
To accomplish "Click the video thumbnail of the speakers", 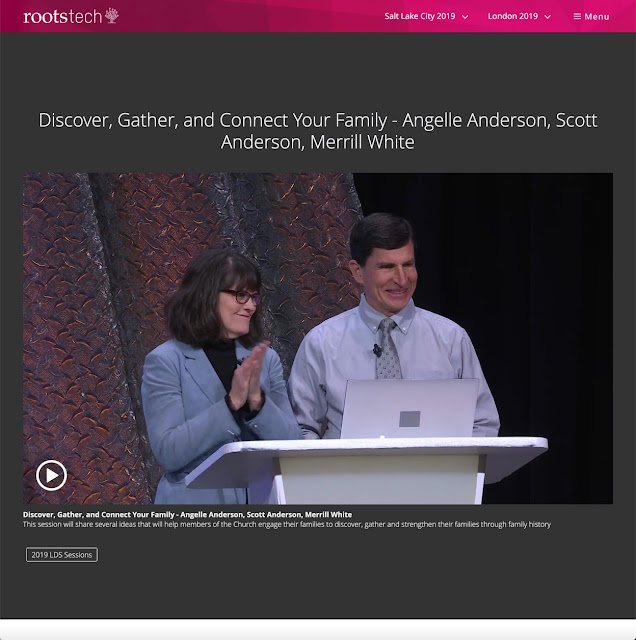I will [318, 338].
